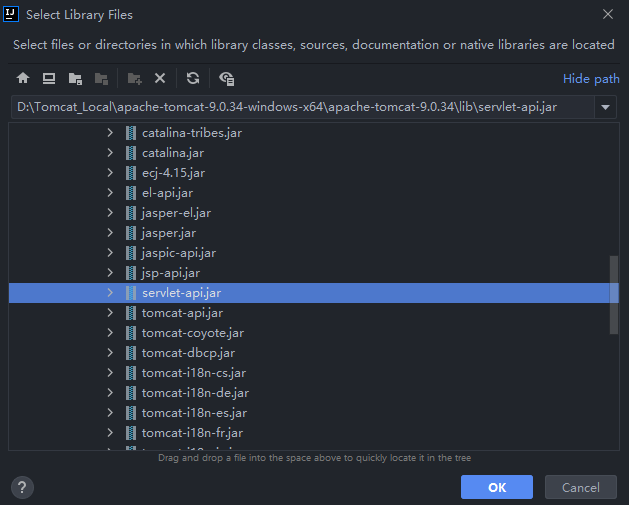
Task: Close the dialog with X
Action: pyautogui.click(x=608, y=14)
